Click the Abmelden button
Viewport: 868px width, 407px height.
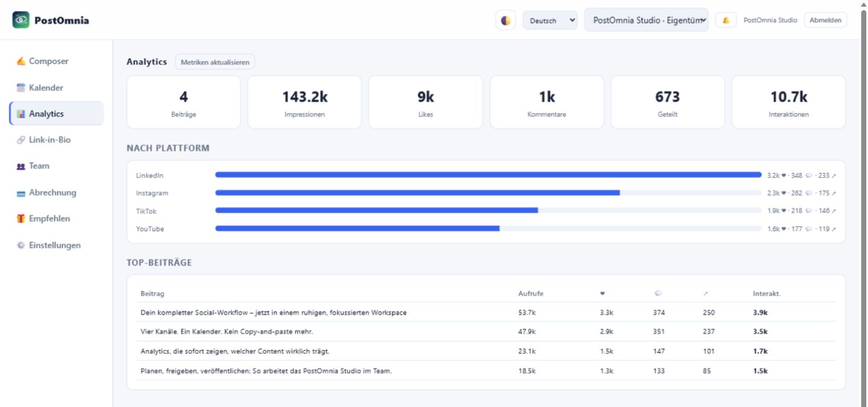826,20
